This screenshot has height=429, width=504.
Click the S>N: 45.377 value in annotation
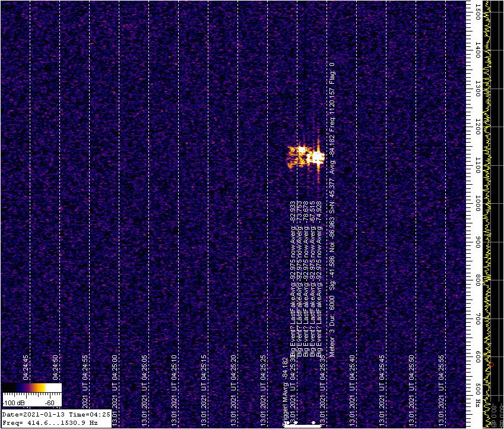point(332,195)
